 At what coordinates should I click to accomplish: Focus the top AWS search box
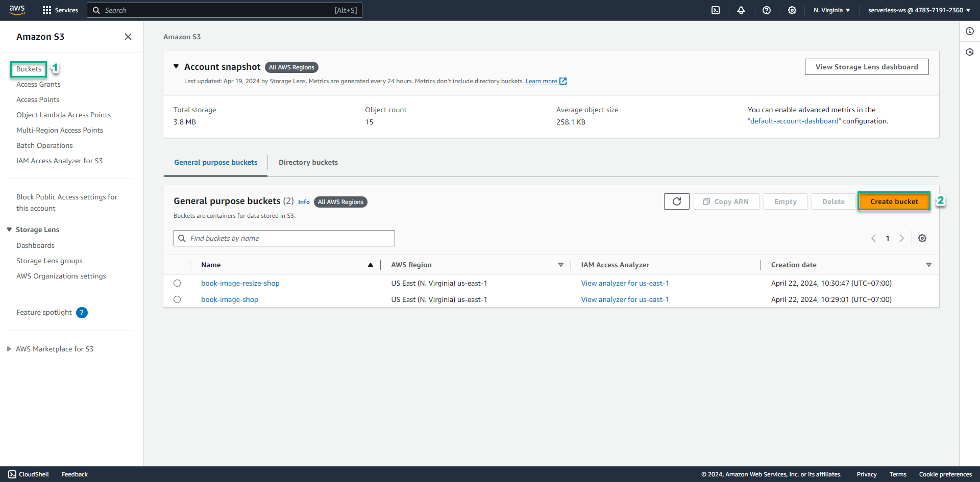tap(225, 10)
